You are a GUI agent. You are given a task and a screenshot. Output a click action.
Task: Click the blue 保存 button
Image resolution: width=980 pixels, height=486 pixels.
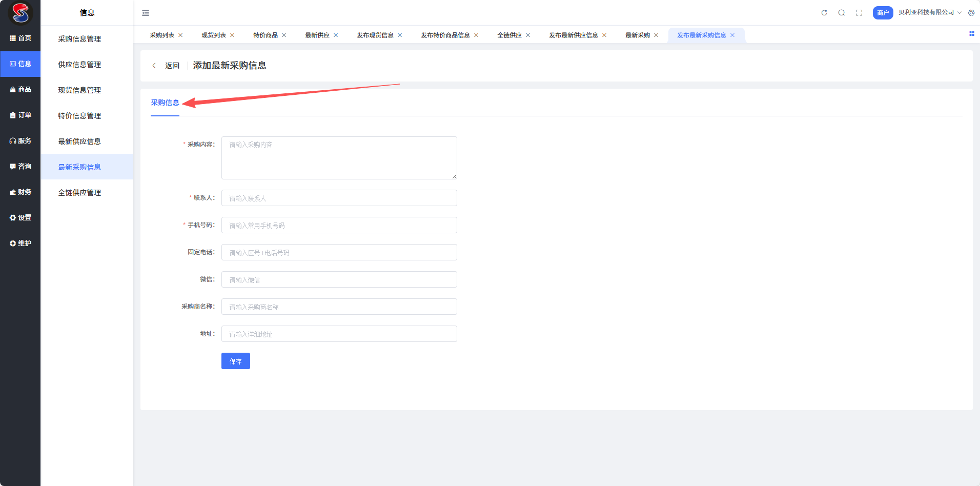click(x=235, y=361)
